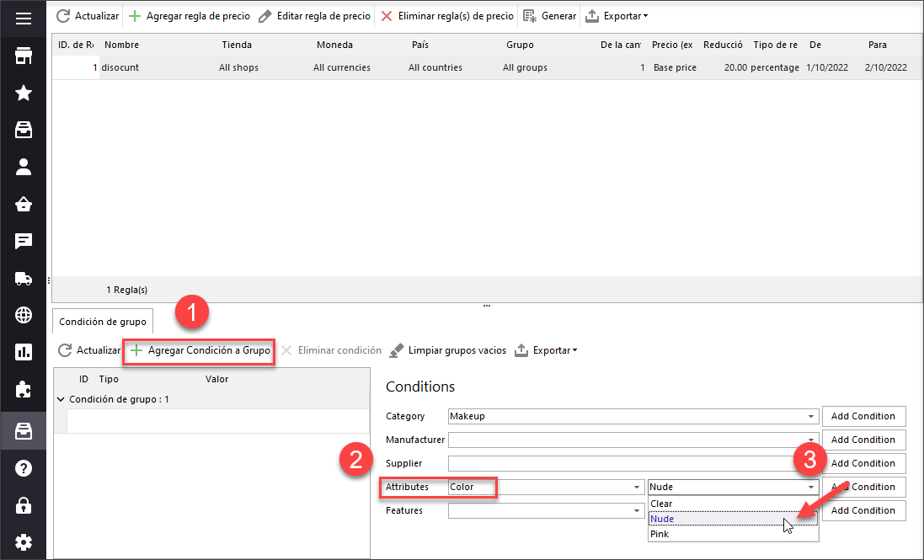Open the hamburger menu in sidebar
Screen dimensions: 924x560
[24, 19]
